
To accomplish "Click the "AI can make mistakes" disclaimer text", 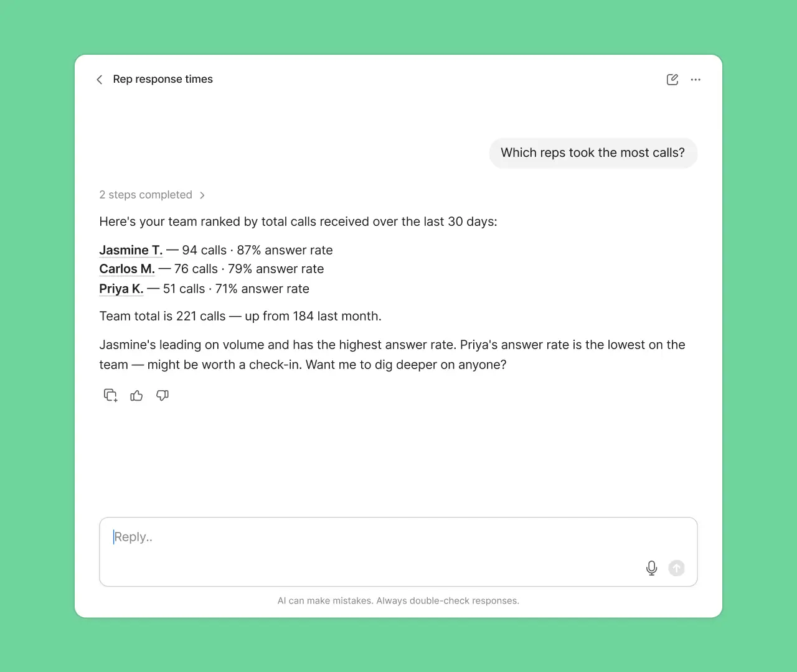I will [x=398, y=600].
